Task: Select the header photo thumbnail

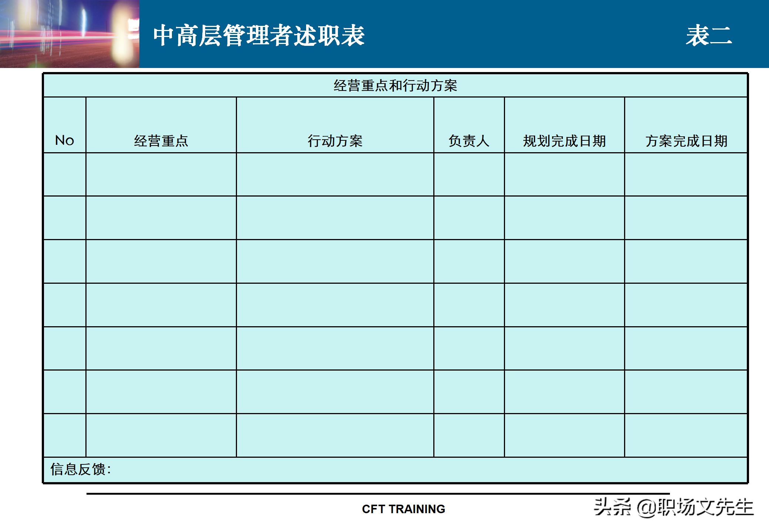Action: coord(70,34)
